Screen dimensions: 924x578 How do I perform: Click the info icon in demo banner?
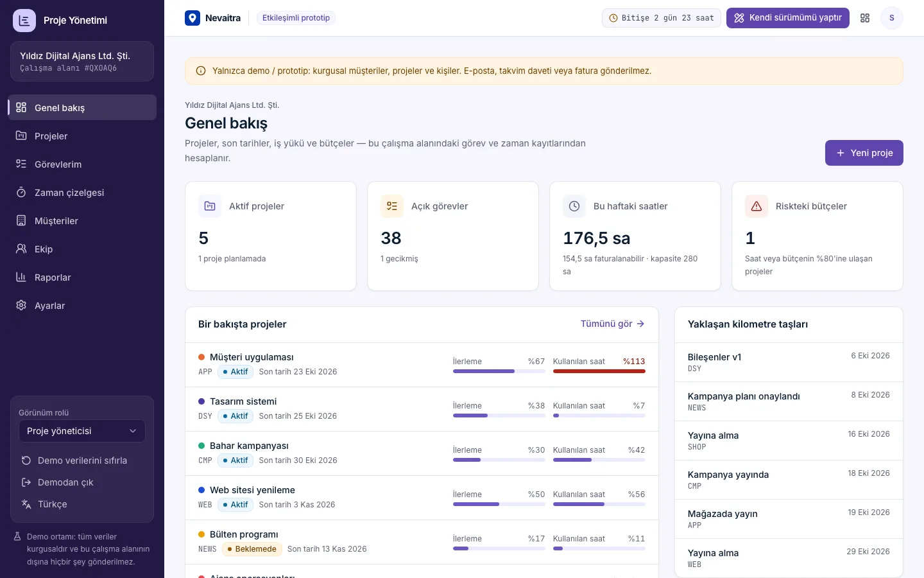[x=201, y=71]
